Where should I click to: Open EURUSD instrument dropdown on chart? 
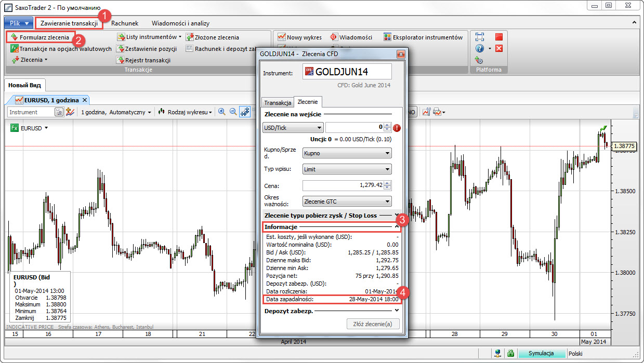pyautogui.click(x=29, y=128)
